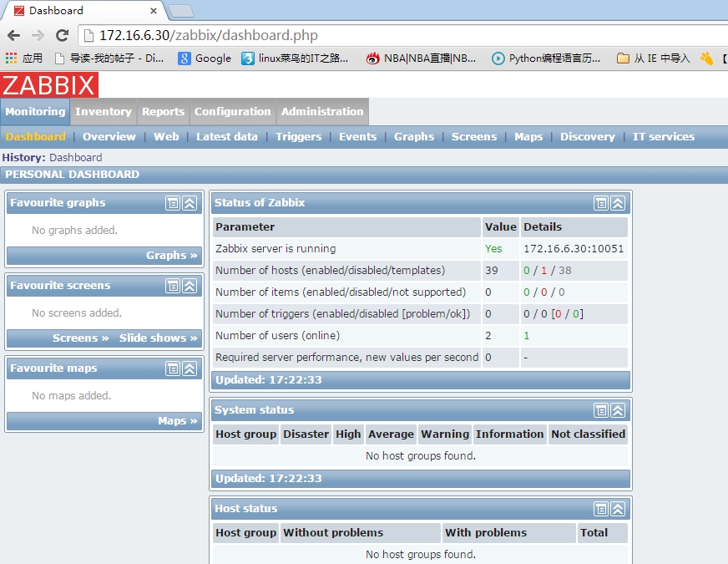Image resolution: width=728 pixels, height=564 pixels.
Task: Select the Inventory main tab
Action: tap(103, 111)
